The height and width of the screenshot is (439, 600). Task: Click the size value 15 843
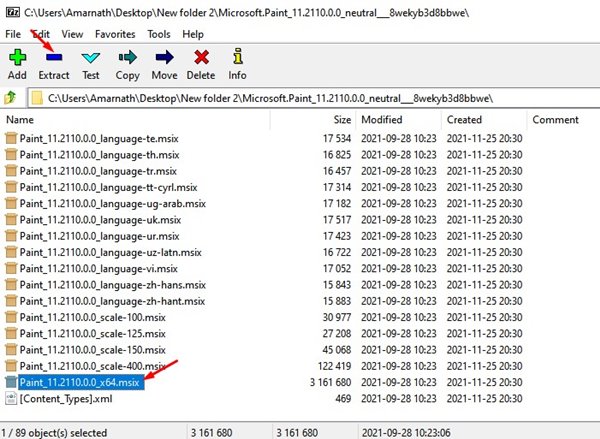pyautogui.click(x=337, y=285)
